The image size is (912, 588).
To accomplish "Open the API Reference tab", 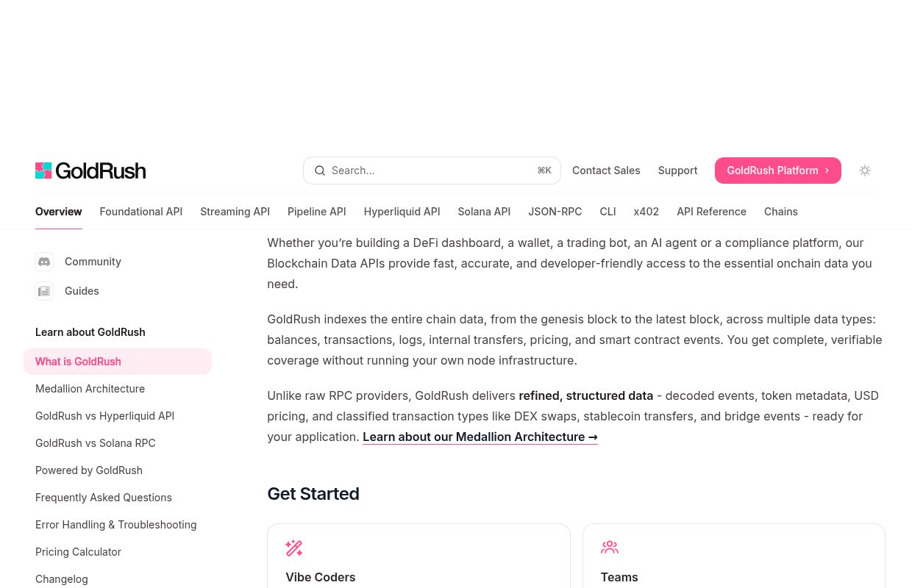I will [x=711, y=212].
